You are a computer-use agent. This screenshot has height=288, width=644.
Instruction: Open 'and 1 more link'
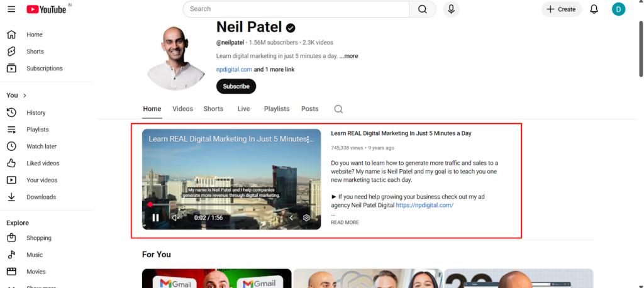(x=274, y=69)
